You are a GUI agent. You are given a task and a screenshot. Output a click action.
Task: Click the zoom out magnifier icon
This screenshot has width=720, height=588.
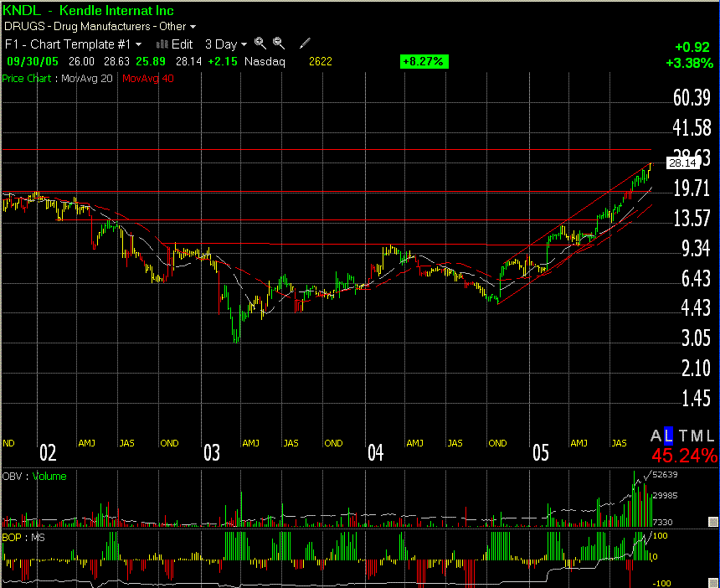[279, 44]
